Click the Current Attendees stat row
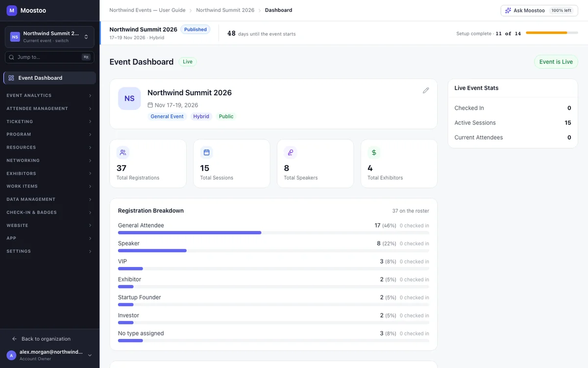This screenshot has width=588, height=368. point(513,137)
